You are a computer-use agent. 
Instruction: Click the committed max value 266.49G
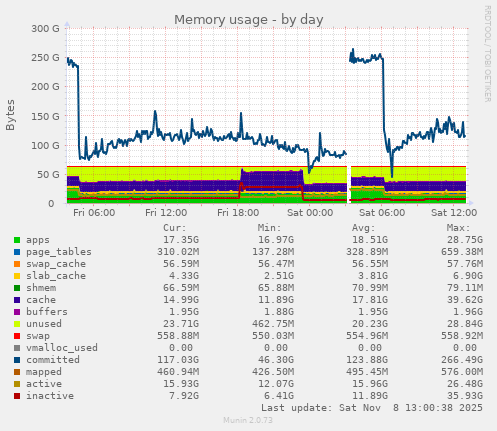pos(462,360)
